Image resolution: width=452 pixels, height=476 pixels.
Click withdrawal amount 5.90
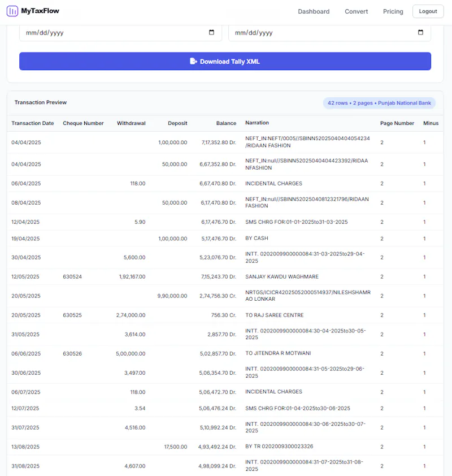coord(140,222)
